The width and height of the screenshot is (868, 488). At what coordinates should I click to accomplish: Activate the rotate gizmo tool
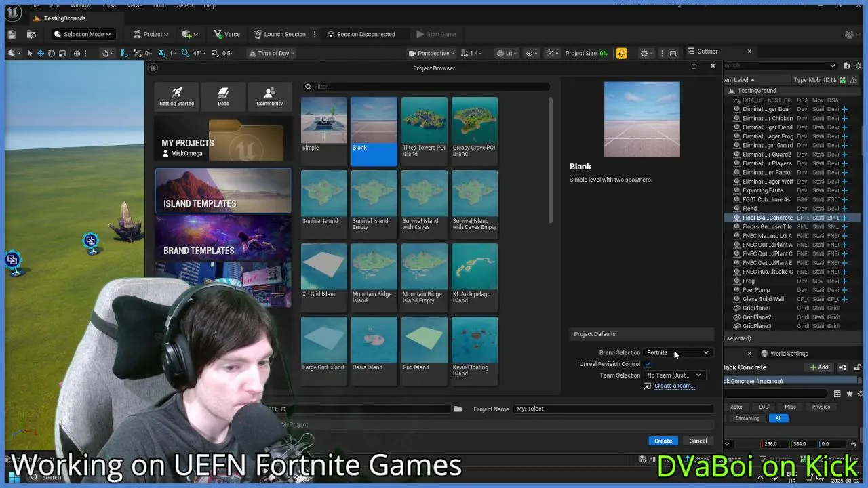[51, 53]
